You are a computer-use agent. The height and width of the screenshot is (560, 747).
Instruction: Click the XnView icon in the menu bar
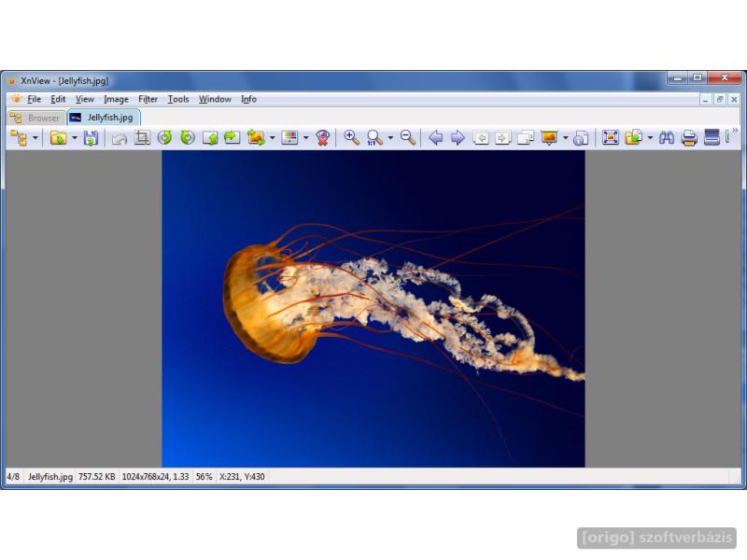(16, 99)
